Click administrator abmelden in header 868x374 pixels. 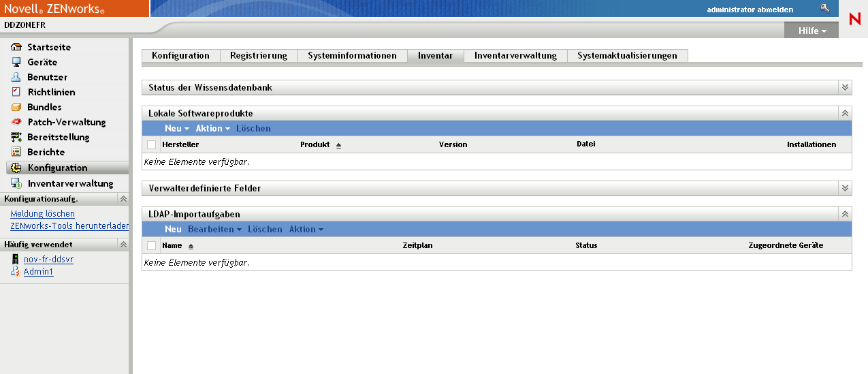(750, 10)
